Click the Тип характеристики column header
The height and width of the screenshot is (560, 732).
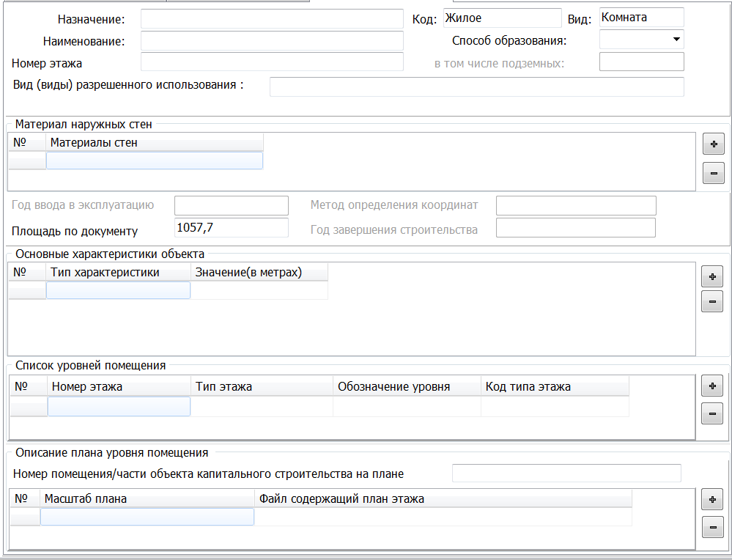coord(118,273)
